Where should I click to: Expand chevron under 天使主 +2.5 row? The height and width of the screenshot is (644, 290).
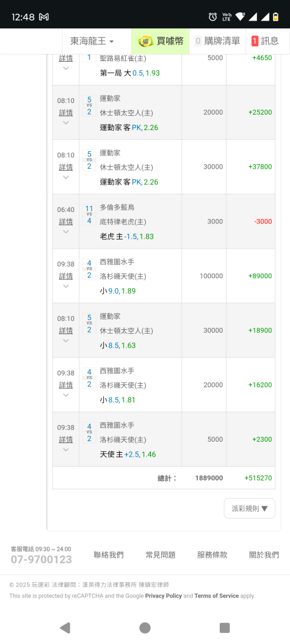(66, 450)
